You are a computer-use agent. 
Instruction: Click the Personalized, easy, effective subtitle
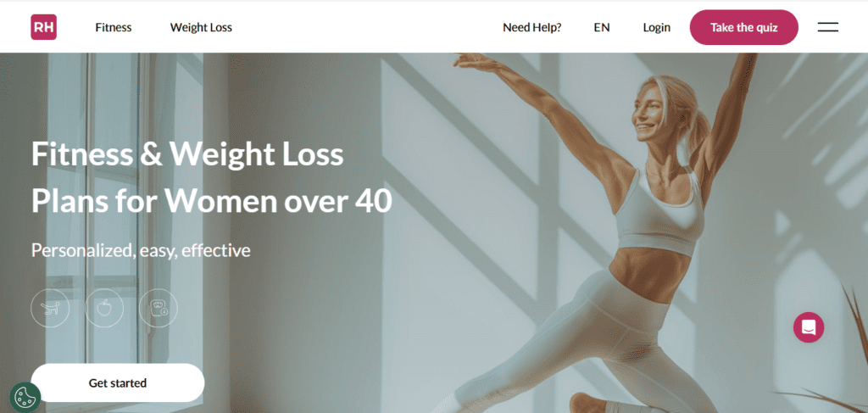(142, 250)
